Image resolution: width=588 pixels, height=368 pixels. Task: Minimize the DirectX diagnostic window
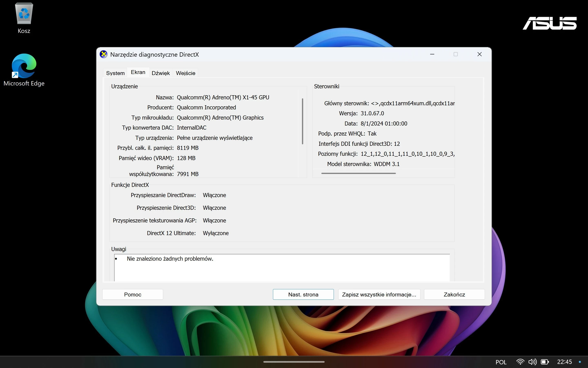click(432, 54)
